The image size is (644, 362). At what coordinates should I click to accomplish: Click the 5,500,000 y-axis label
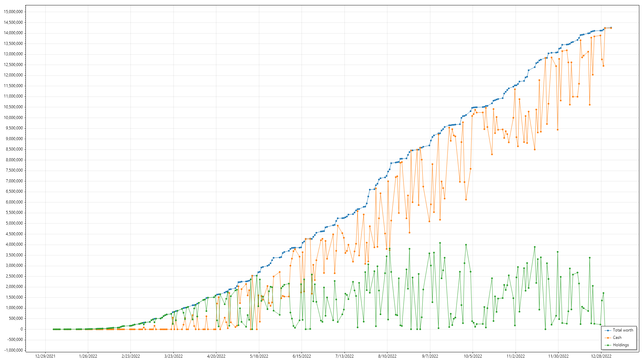click(x=14, y=213)
